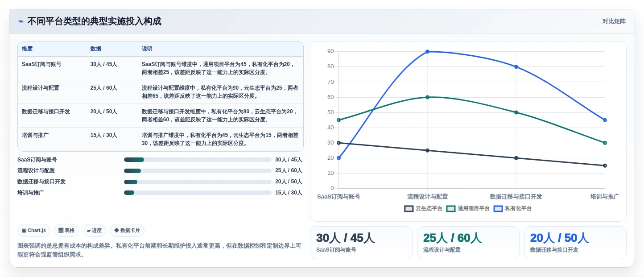Click the 私有化平台 data point at 90
Image resolution: width=644 pixels, height=277 pixels.
click(x=427, y=52)
